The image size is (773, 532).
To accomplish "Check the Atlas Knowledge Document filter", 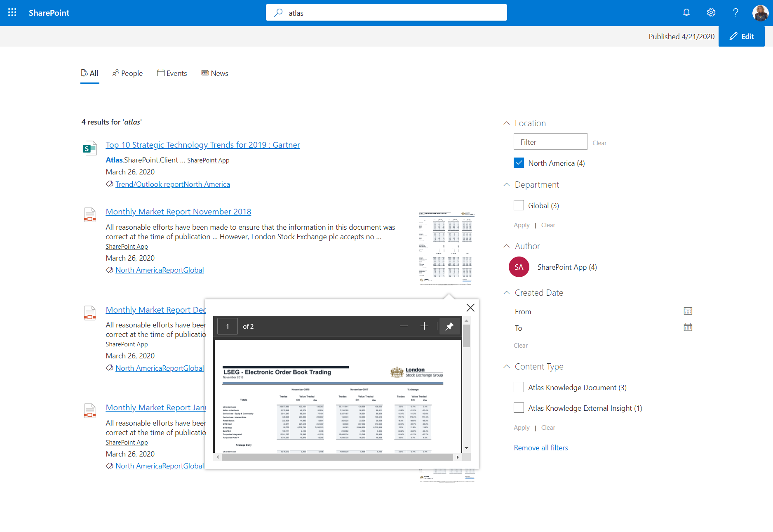I will (x=519, y=387).
